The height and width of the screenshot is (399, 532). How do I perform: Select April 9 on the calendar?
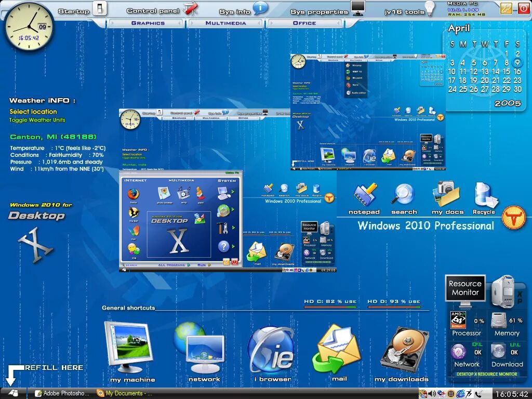click(x=517, y=62)
